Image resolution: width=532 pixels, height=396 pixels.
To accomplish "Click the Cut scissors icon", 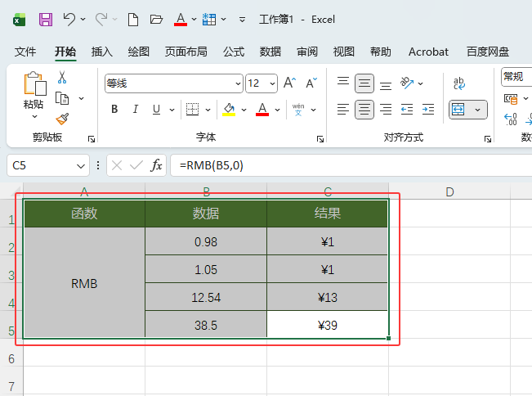I will 62,78.
